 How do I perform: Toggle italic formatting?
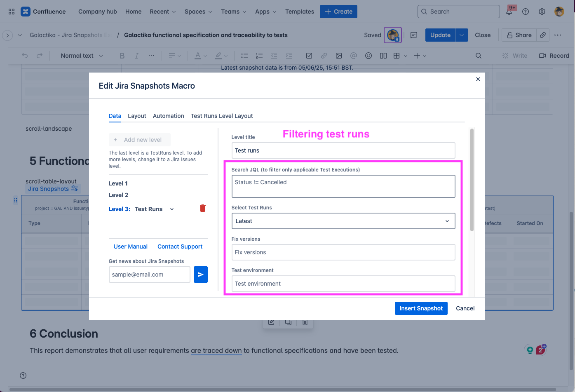(137, 56)
